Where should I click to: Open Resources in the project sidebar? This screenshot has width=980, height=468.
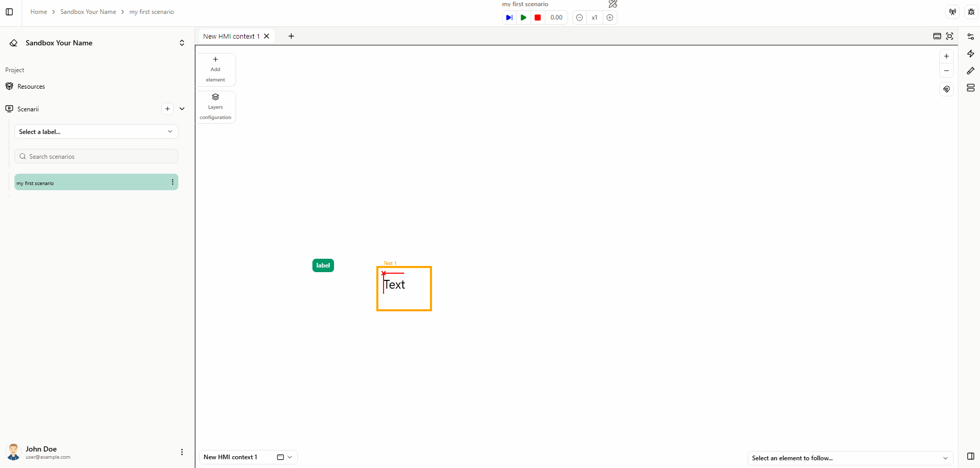(x=31, y=87)
